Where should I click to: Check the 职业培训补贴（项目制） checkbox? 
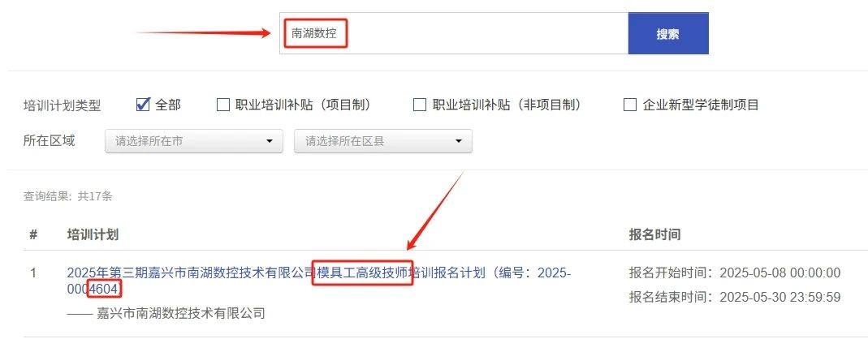(222, 105)
